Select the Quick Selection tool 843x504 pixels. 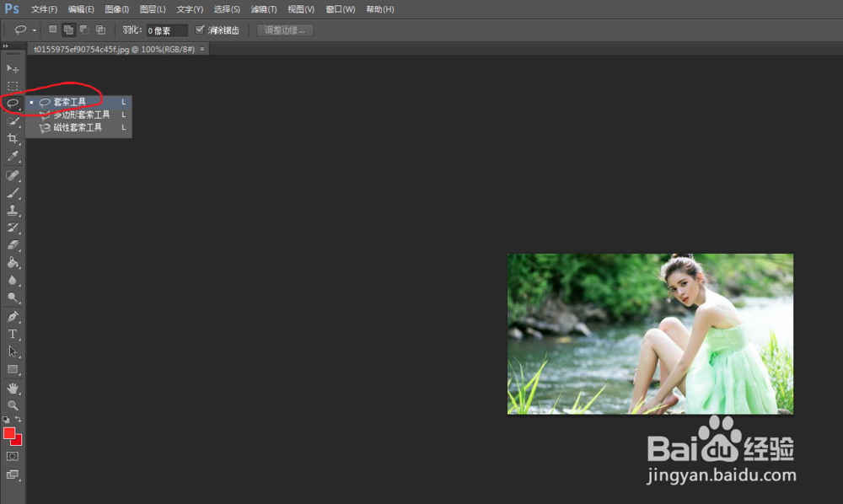pyautogui.click(x=13, y=121)
